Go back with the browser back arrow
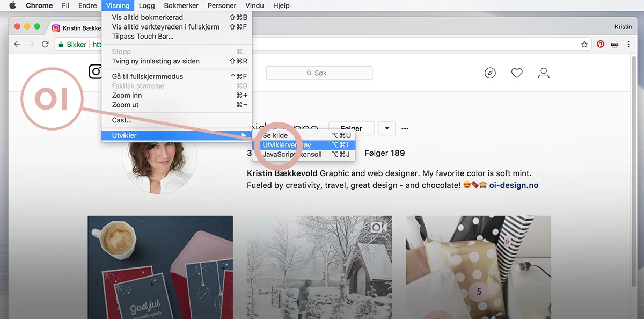 click(17, 45)
